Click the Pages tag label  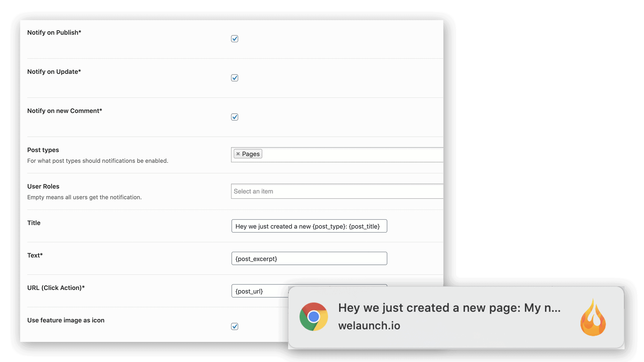pyautogui.click(x=251, y=154)
